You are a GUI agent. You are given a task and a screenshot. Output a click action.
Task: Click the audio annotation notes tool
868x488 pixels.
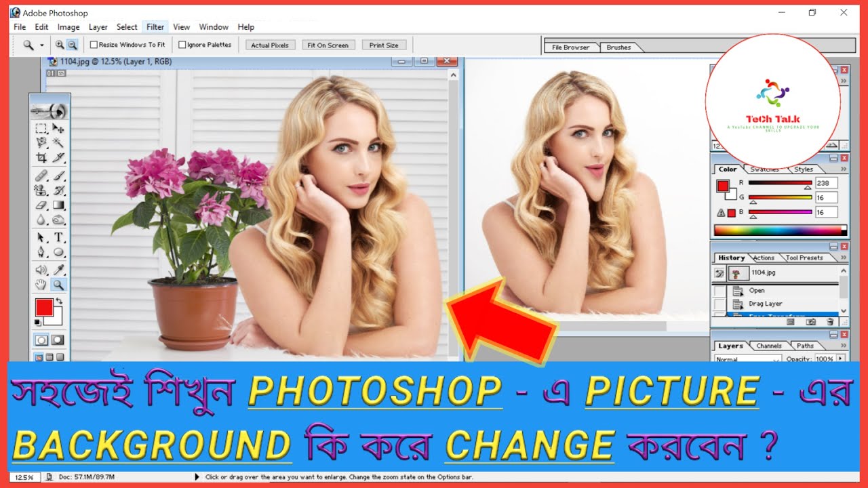(x=41, y=270)
